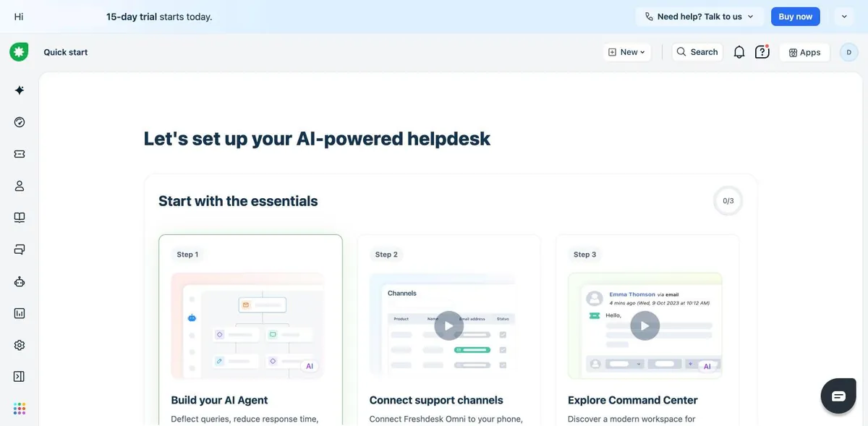Open the Dashboard gauge icon in sidebar

20,122
